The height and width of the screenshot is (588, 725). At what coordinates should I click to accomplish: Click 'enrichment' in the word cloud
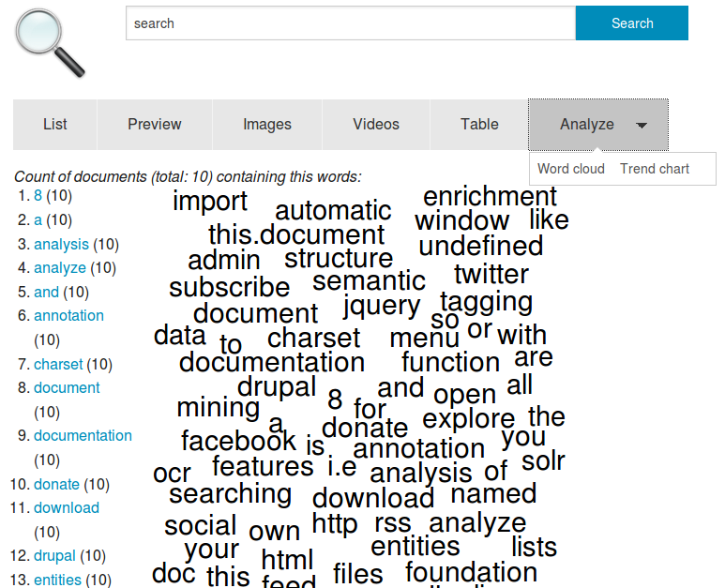pyautogui.click(x=491, y=196)
